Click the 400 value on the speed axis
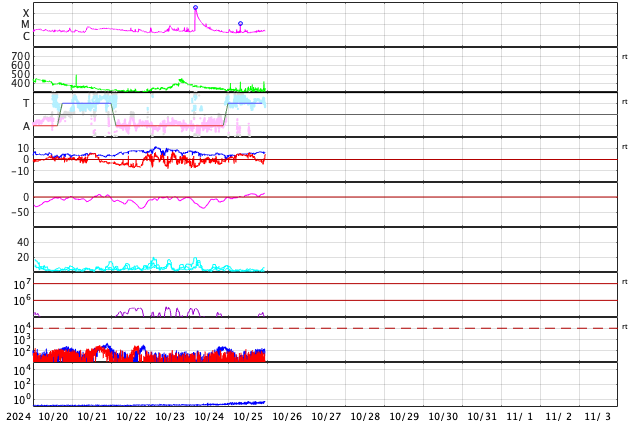The width and height of the screenshot is (634, 424). [x=21, y=83]
